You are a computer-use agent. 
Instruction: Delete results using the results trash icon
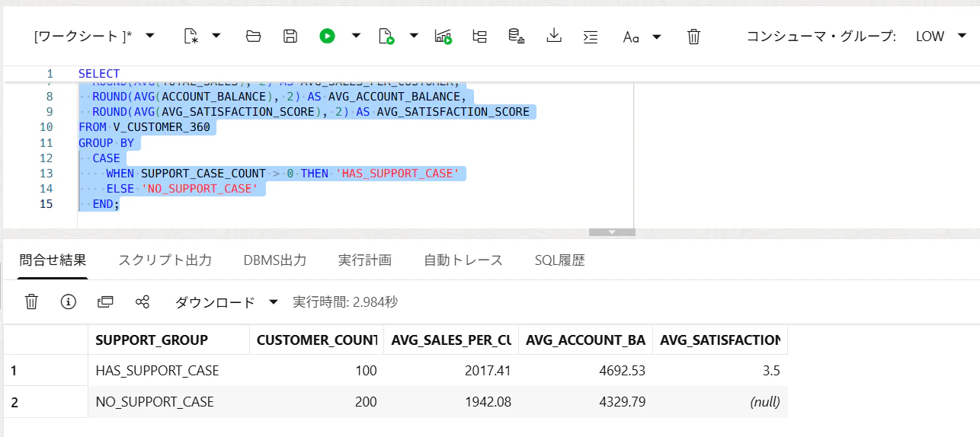click(x=31, y=302)
